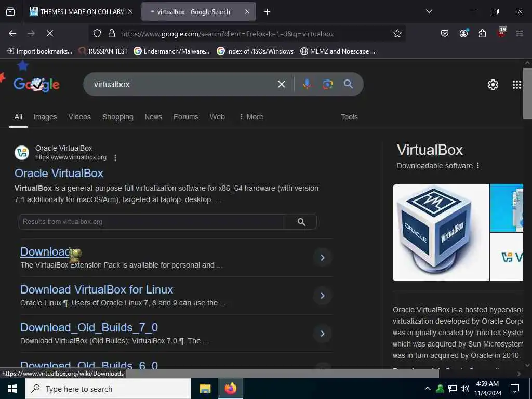The width and height of the screenshot is (532, 399).
Task: Click Import bookmarks button
Action: pos(39,51)
